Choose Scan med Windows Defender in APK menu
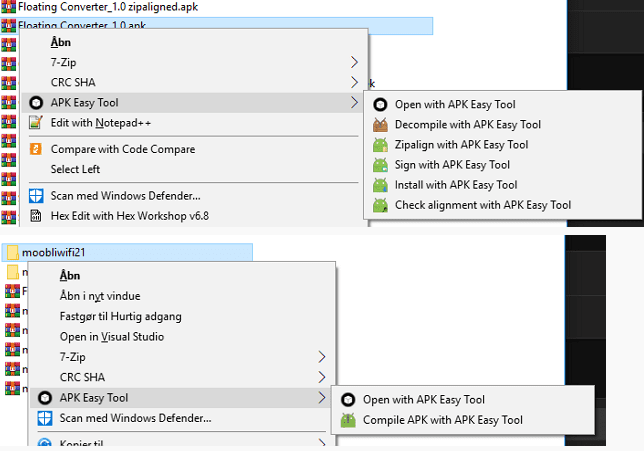The image size is (644, 451). tap(194, 196)
